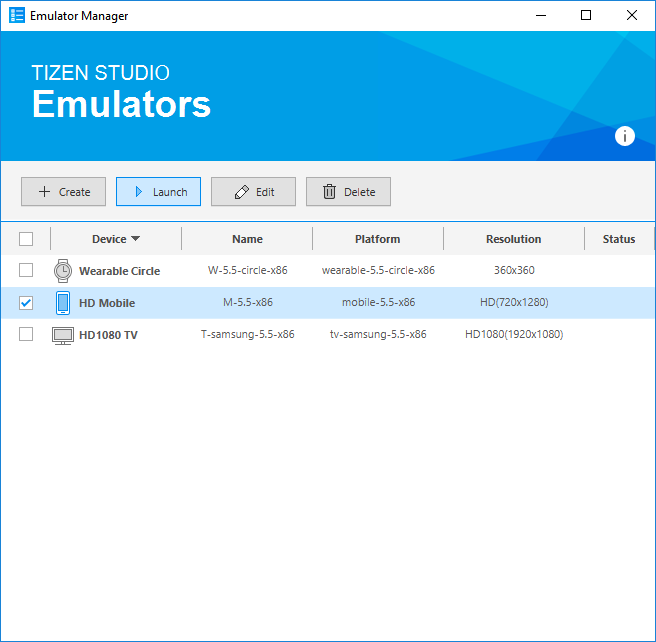The height and width of the screenshot is (642, 656).
Task: Click the Status column header
Action: click(x=618, y=239)
